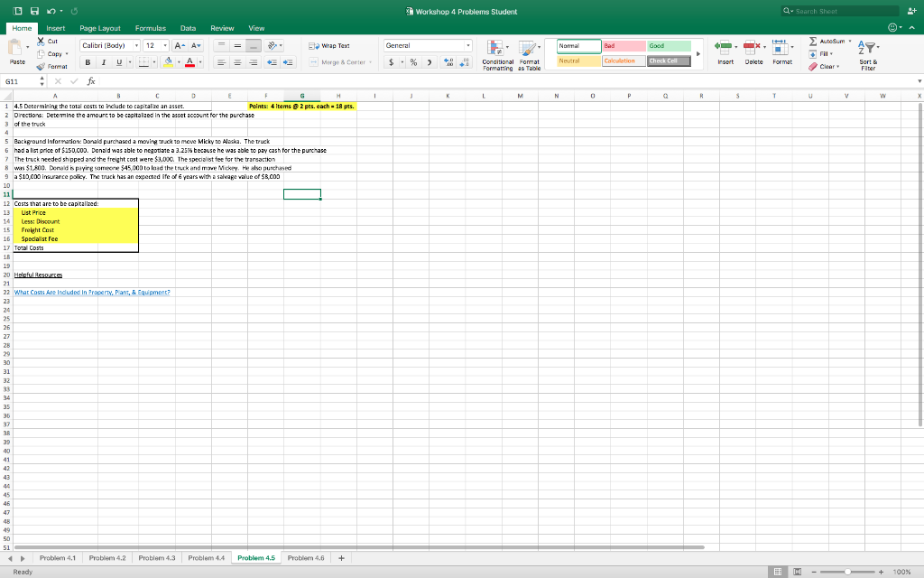
Task: Open the font size dropdown
Action: (x=165, y=45)
